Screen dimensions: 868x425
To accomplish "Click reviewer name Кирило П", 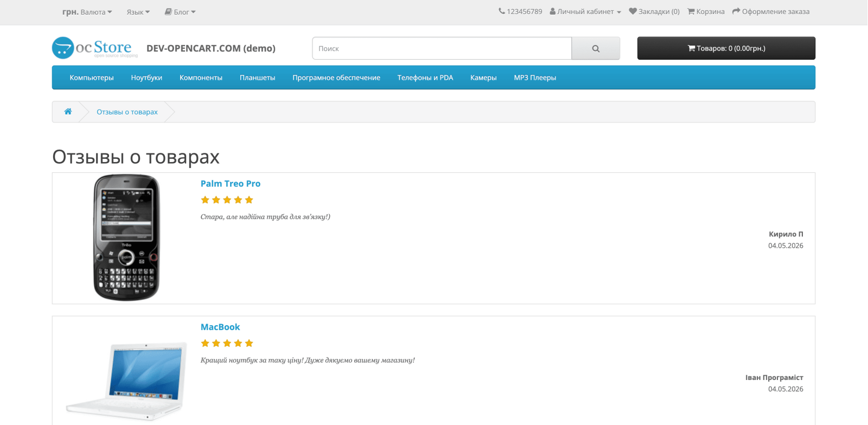I will pyautogui.click(x=786, y=234).
